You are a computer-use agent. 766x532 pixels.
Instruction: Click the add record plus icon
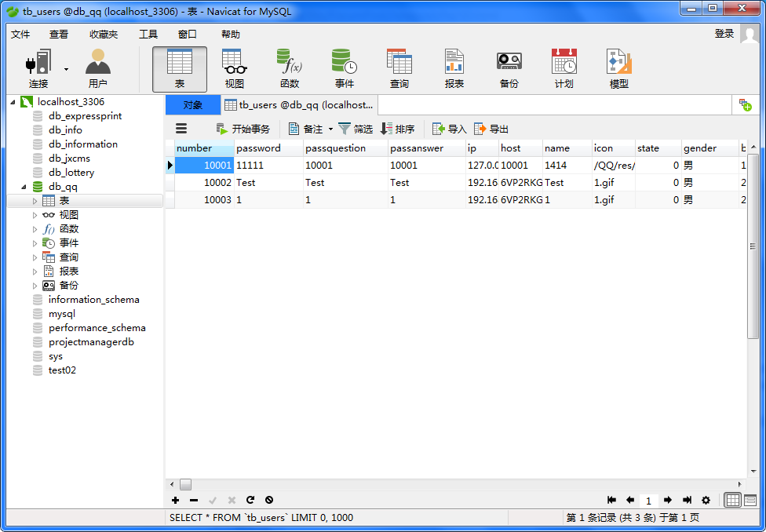click(175, 500)
